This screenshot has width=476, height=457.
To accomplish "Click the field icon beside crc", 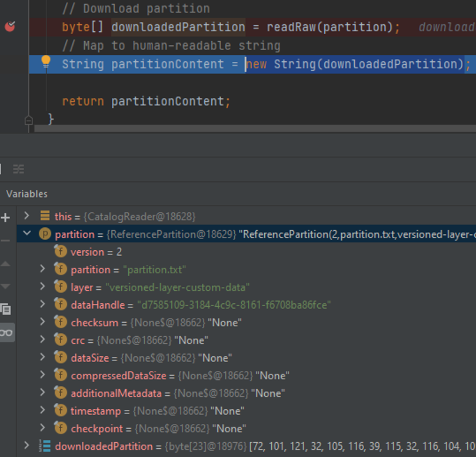I will 61,339.
